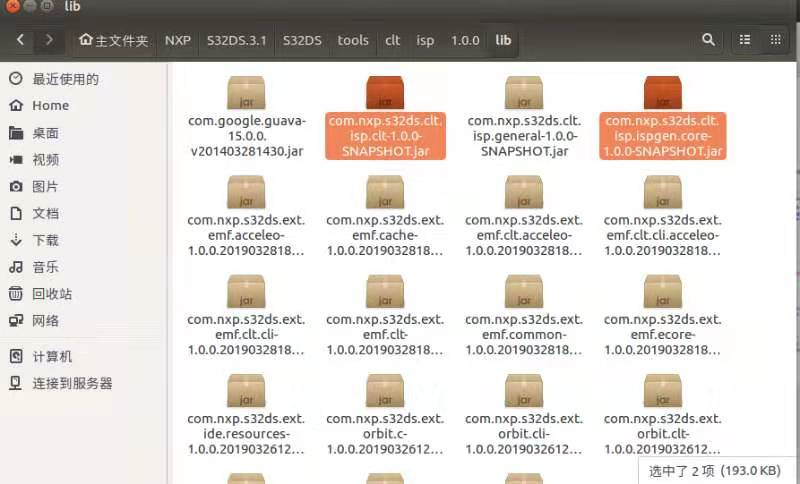
Task: Select emf.clt.acceleo jar file icon
Action: [x=524, y=192]
